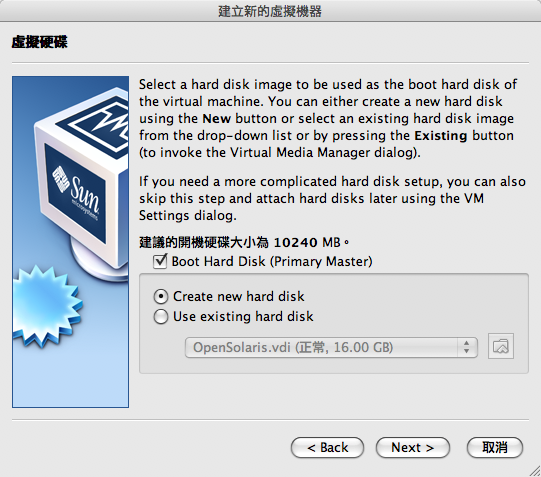Viewport: 541px width, 477px height.
Task: Cancel the wizard with 取消 button
Action: [x=495, y=448]
